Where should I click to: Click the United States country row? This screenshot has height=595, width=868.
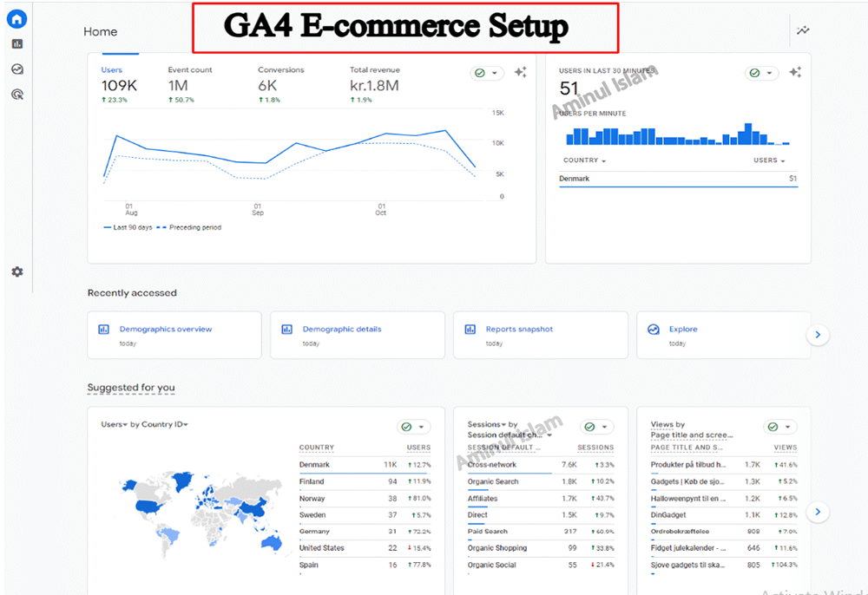(365, 548)
